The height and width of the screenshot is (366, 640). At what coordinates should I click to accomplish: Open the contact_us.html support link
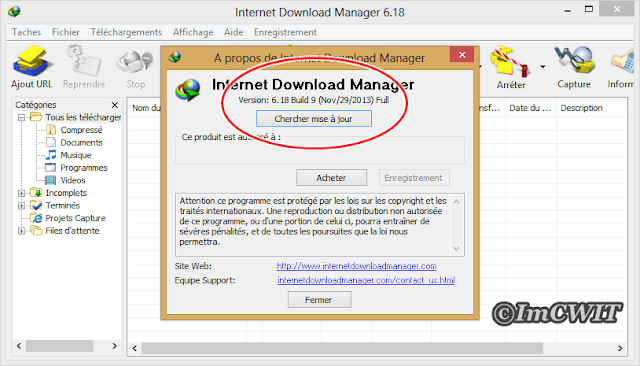click(366, 280)
